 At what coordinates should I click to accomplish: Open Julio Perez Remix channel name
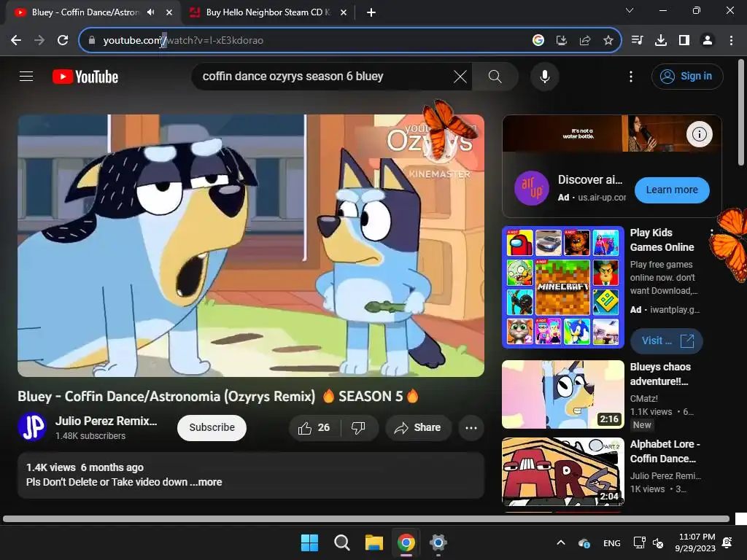point(107,421)
